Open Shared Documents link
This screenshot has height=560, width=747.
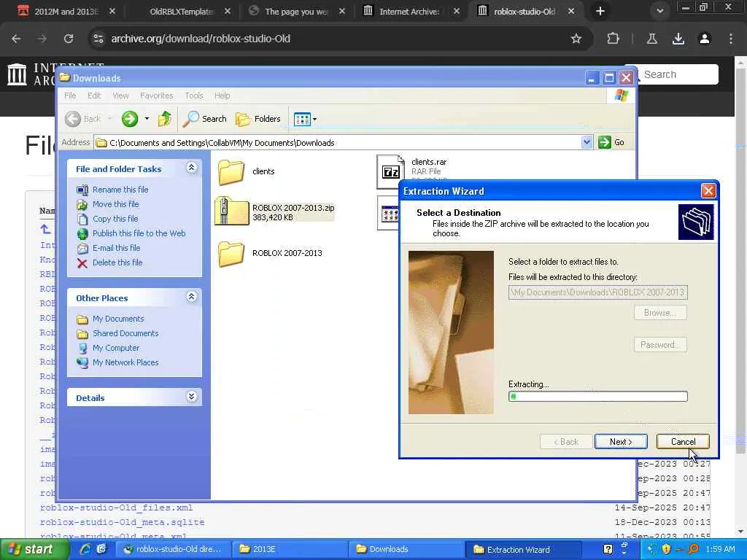pyautogui.click(x=125, y=333)
